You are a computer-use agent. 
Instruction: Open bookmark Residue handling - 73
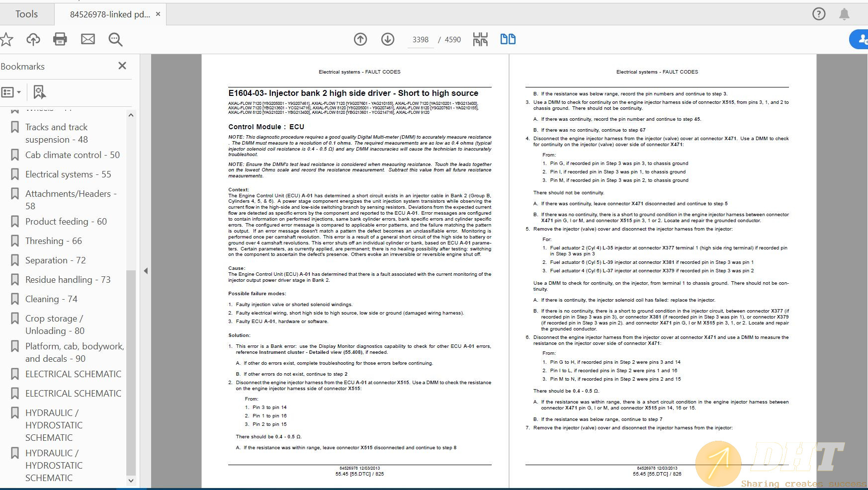click(68, 280)
